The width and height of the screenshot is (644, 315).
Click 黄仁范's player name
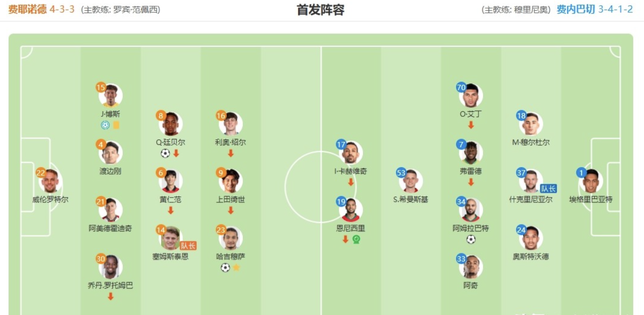point(171,199)
